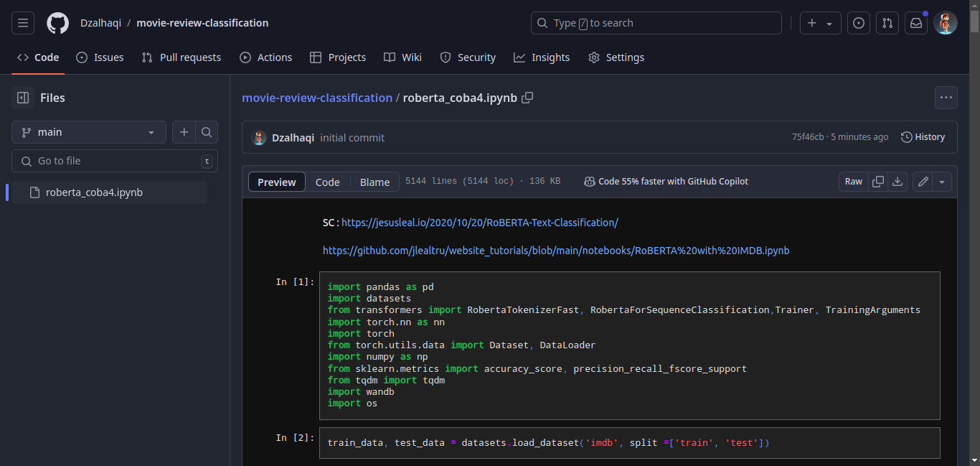Screen dimensions: 980x466
Task: Click the GitHub logo
Action: click(57, 22)
